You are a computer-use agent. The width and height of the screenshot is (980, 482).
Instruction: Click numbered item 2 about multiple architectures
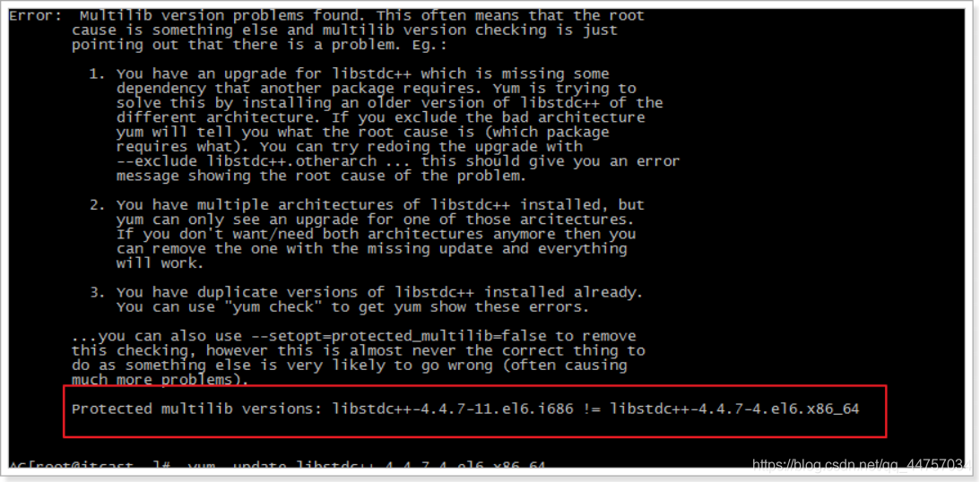click(x=367, y=234)
